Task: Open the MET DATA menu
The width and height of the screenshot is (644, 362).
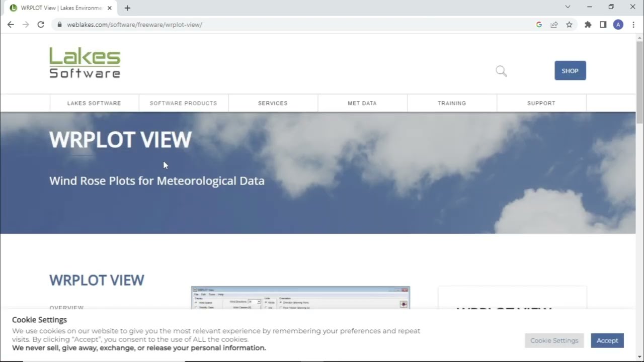Action: pos(362,103)
